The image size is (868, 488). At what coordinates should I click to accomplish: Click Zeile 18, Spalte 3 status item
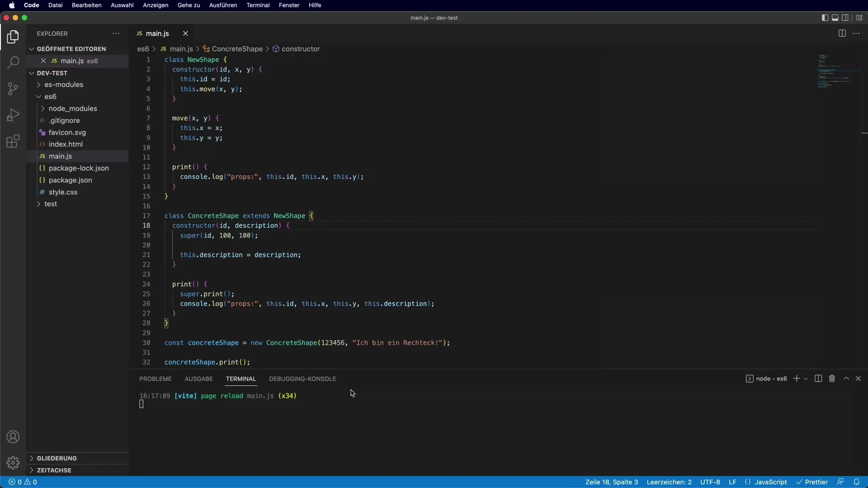[x=612, y=482]
